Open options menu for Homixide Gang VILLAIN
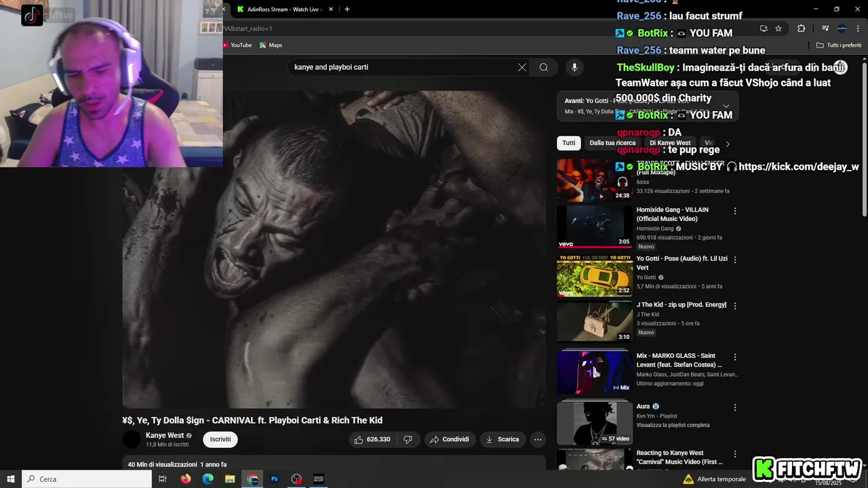Screen dimensions: 868x488 coord(734,211)
